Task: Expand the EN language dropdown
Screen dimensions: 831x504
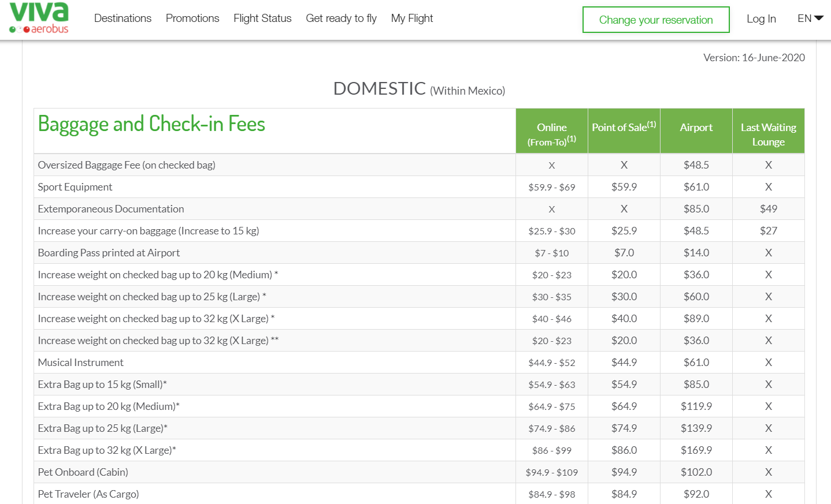Action: tap(810, 18)
